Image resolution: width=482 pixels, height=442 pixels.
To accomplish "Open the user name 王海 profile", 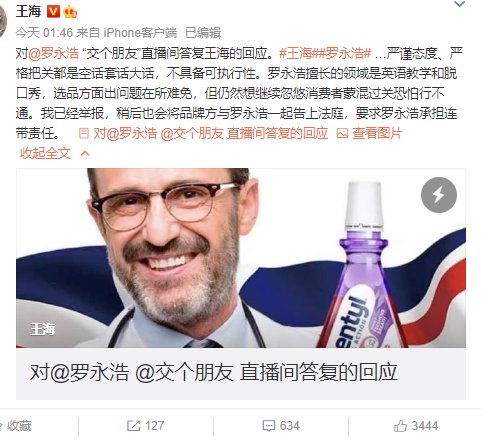I will 28,12.
